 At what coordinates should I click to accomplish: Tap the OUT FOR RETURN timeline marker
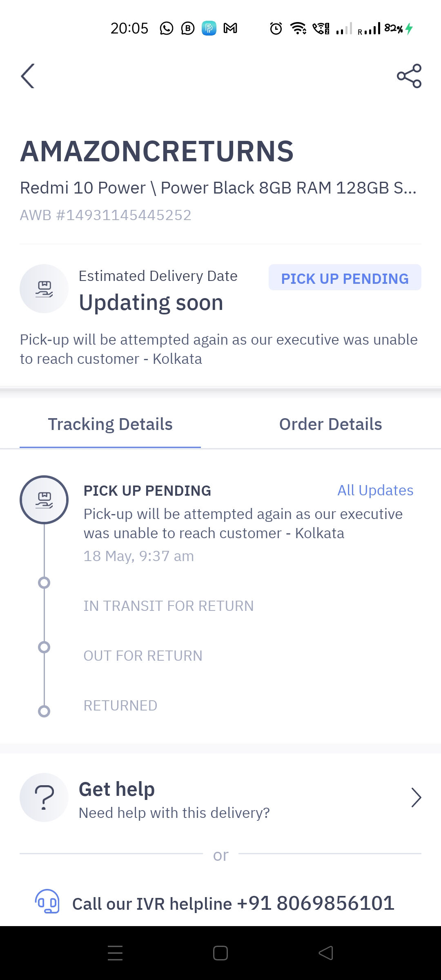pos(44,647)
